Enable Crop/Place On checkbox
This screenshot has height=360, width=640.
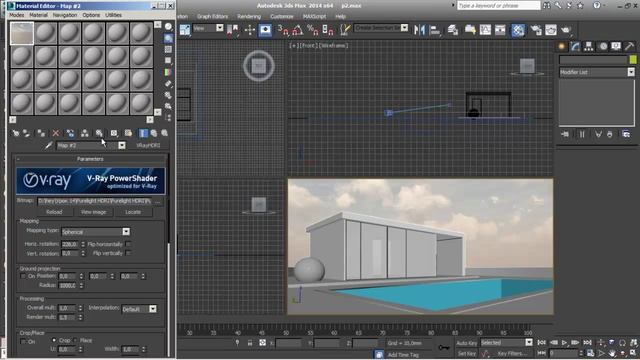tap(23, 342)
